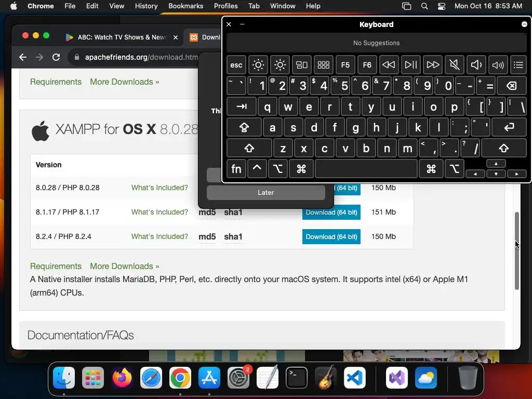Toggle the fn modifier key
Image resolution: width=532 pixels, height=399 pixels.
pos(236,169)
